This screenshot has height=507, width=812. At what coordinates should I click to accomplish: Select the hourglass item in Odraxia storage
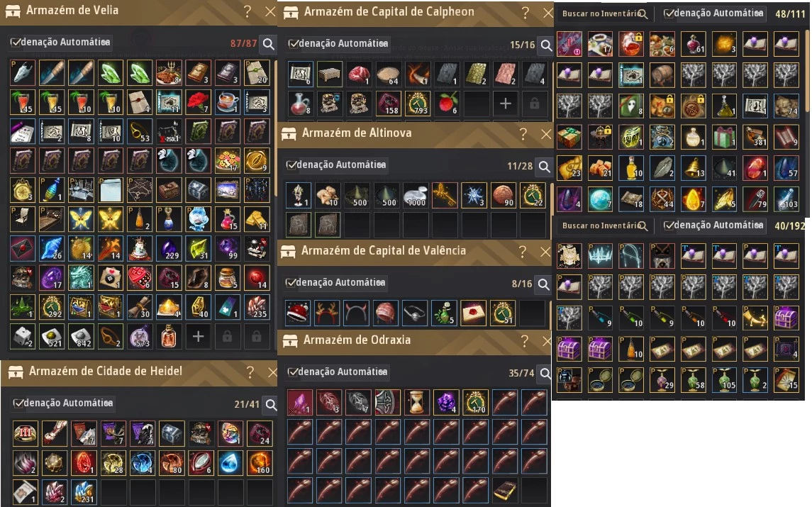[416, 402]
